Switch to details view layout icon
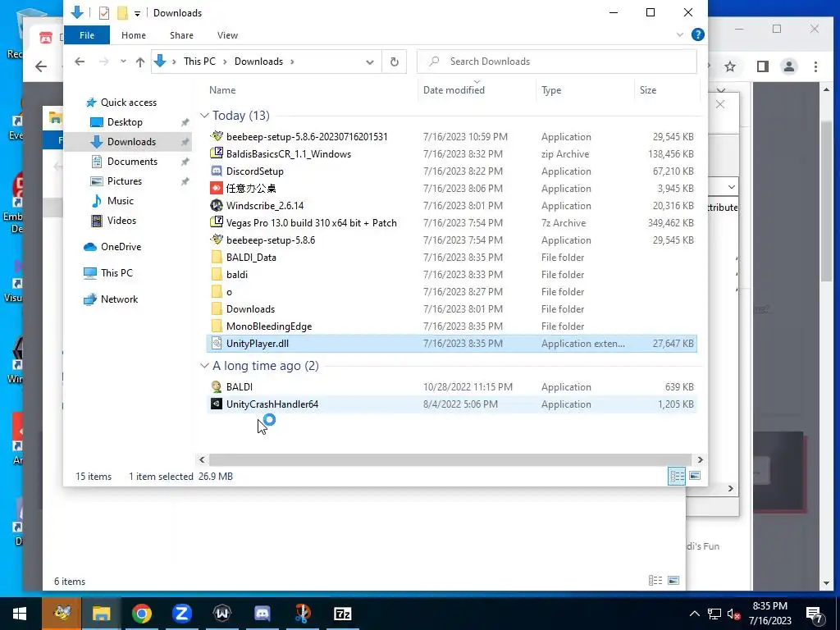This screenshot has height=630, width=840. (x=677, y=476)
